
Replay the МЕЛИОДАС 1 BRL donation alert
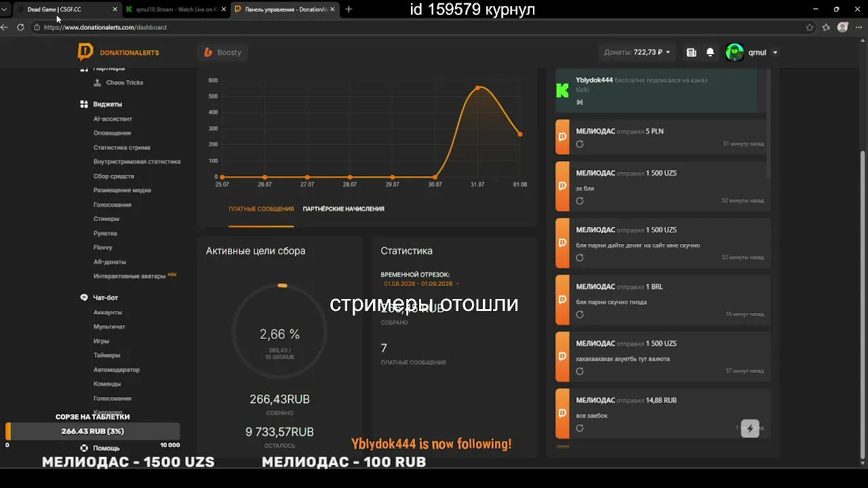tap(580, 314)
